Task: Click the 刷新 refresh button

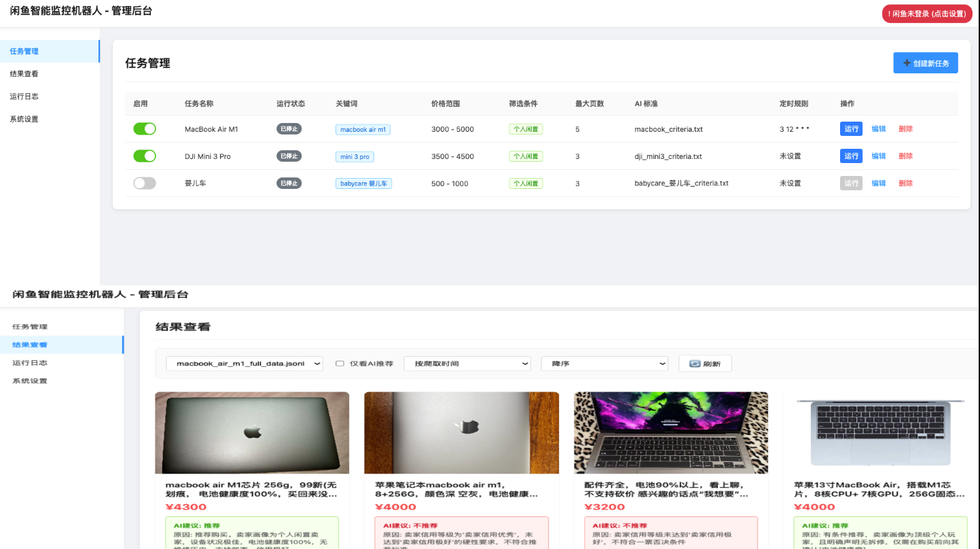Action: tap(705, 364)
